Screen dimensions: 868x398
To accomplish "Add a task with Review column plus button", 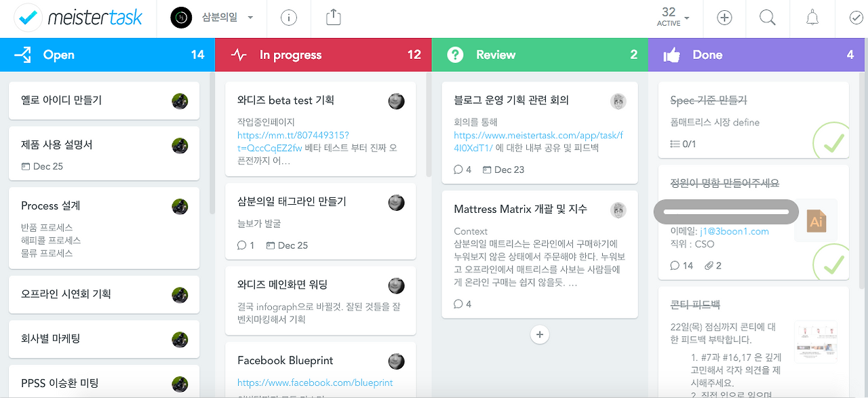I will pos(540,334).
